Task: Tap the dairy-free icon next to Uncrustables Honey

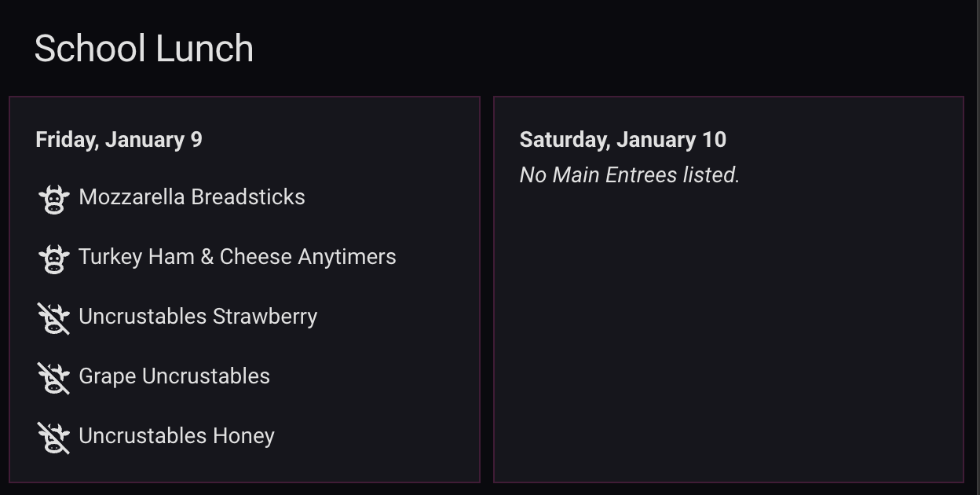Action: (x=53, y=438)
